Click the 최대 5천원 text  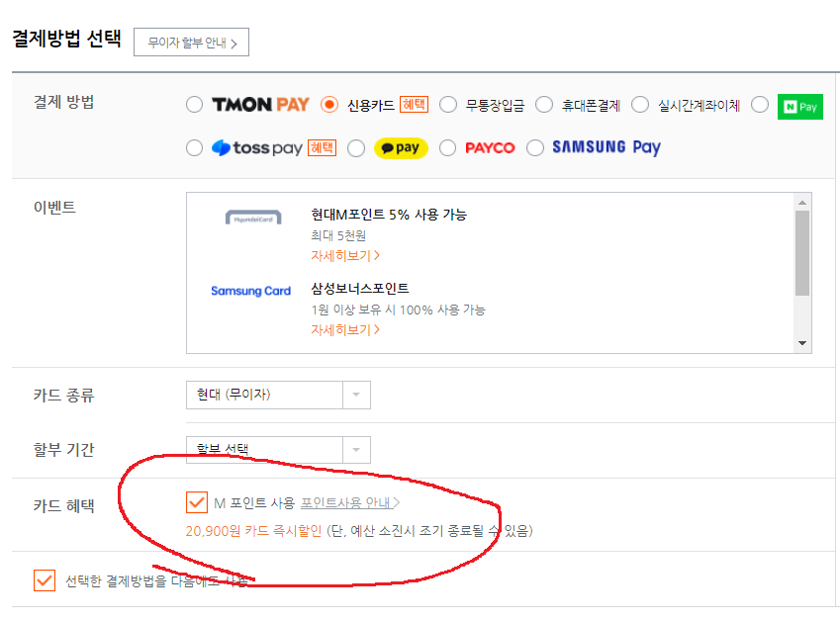coord(338,235)
